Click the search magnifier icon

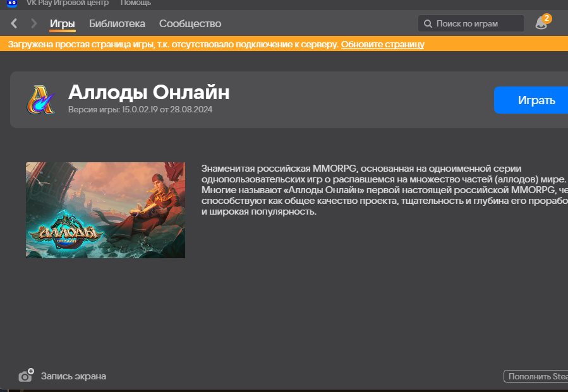[x=428, y=23]
